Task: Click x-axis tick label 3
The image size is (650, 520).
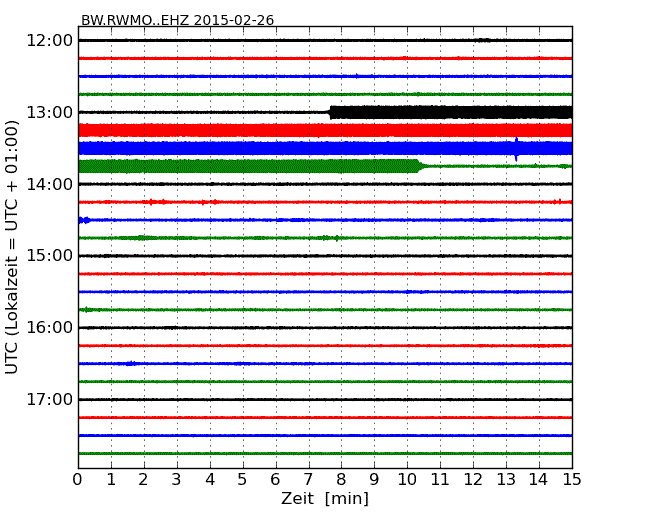Action: (177, 480)
